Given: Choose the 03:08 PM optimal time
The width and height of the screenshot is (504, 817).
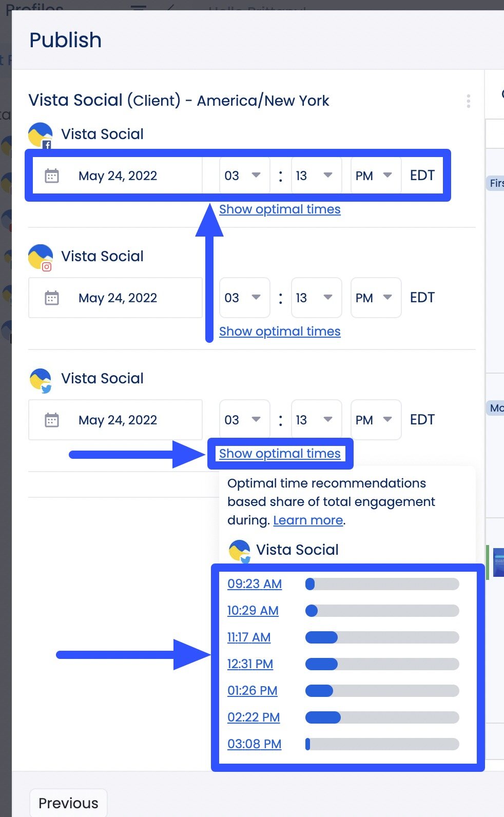Looking at the screenshot, I should coord(254,744).
